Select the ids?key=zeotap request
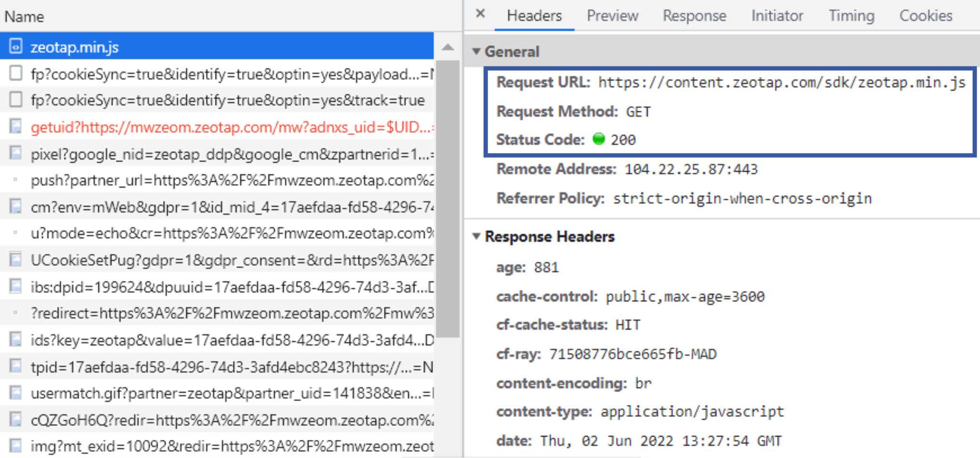This screenshot has height=458, width=980. tap(217, 339)
